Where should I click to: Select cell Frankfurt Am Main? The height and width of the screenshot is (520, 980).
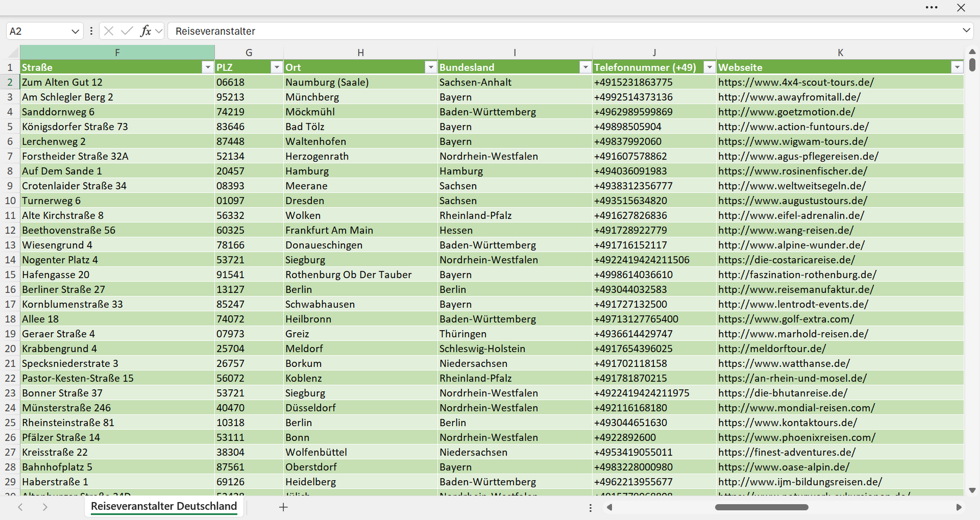tap(360, 230)
